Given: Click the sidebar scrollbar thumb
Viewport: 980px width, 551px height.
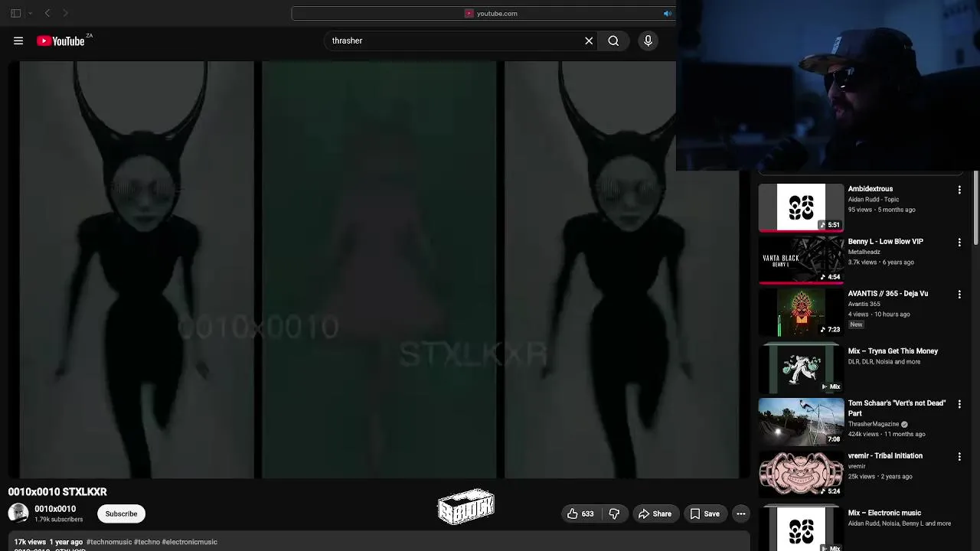Looking at the screenshot, I should tap(975, 208).
